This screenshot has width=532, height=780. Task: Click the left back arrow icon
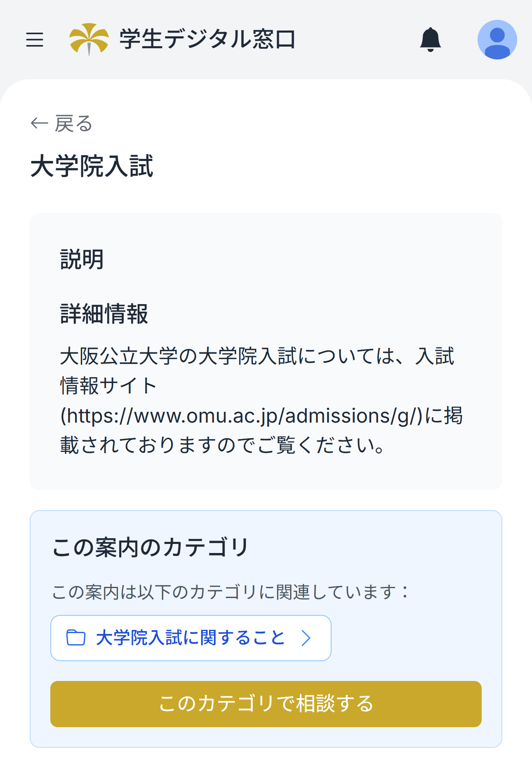pyautogui.click(x=40, y=123)
